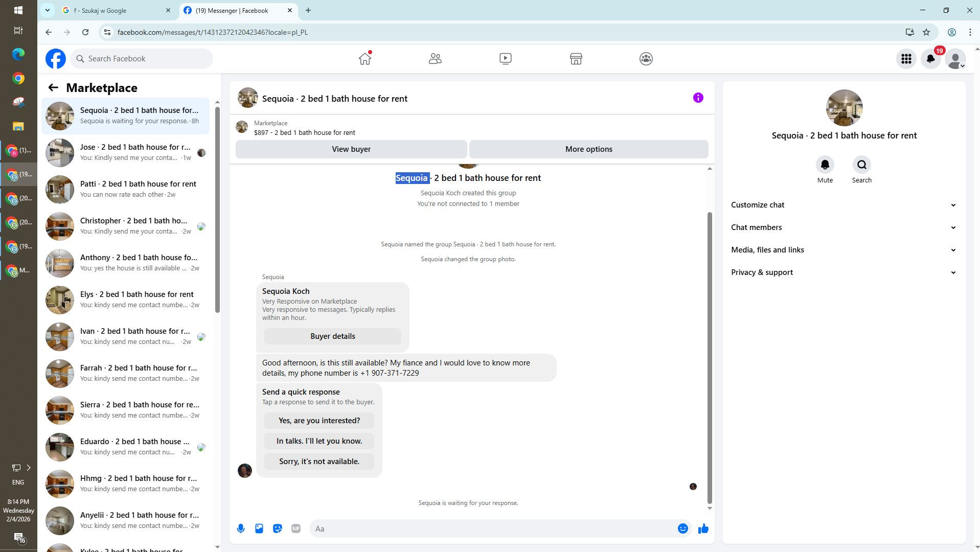This screenshot has height=552, width=980.
Task: Open the Marketplace storefront icon in top nav
Action: point(576,59)
